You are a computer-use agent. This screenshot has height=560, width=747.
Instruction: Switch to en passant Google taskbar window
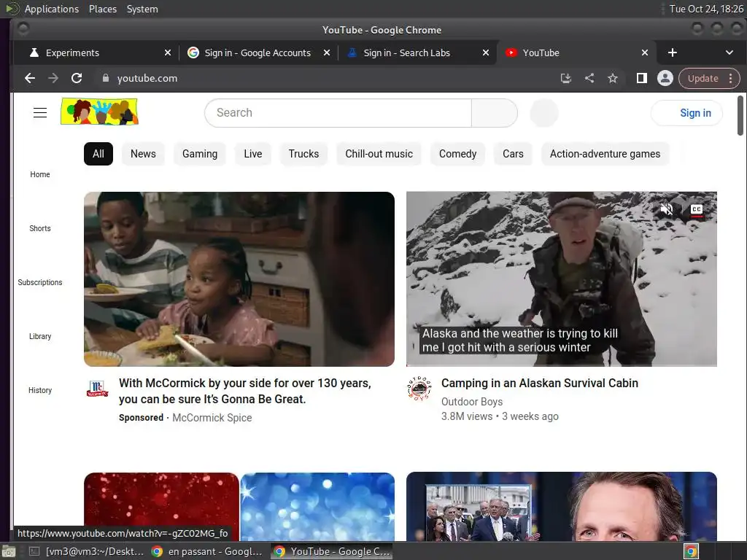pyautogui.click(x=206, y=551)
